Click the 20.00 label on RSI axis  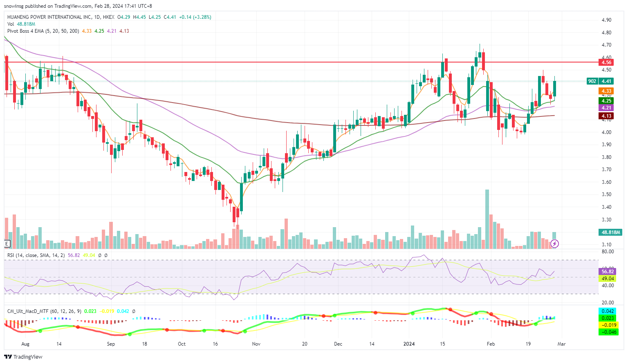coord(608,303)
